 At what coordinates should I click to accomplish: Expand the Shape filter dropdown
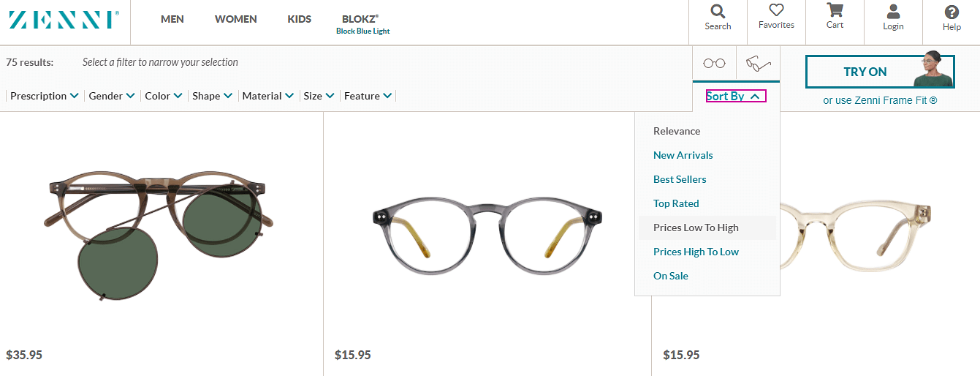point(212,96)
